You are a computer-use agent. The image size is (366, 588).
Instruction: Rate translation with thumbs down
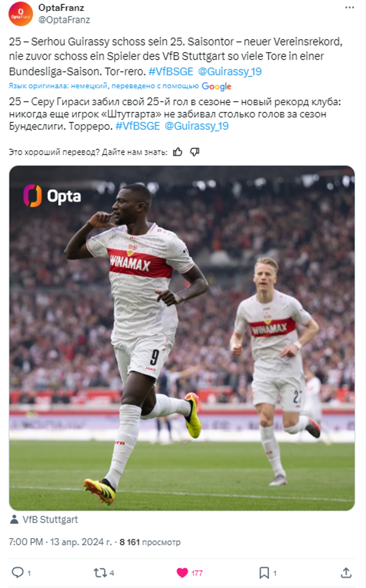(x=195, y=152)
